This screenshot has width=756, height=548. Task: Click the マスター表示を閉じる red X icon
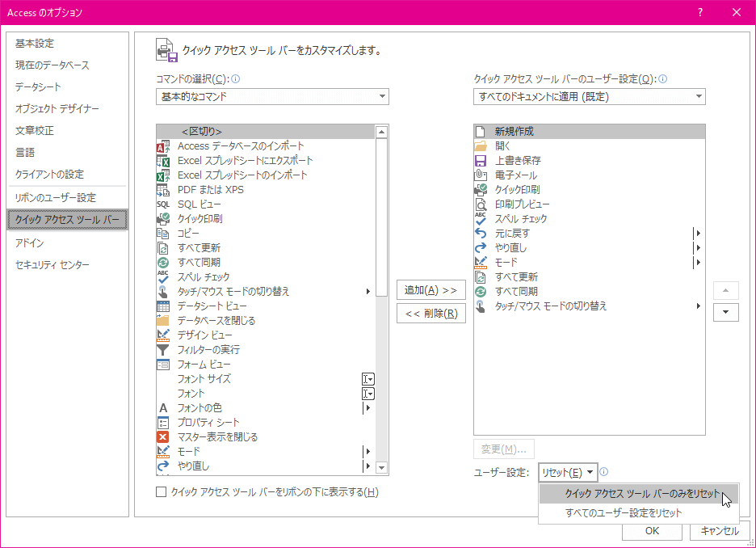pyautogui.click(x=163, y=437)
